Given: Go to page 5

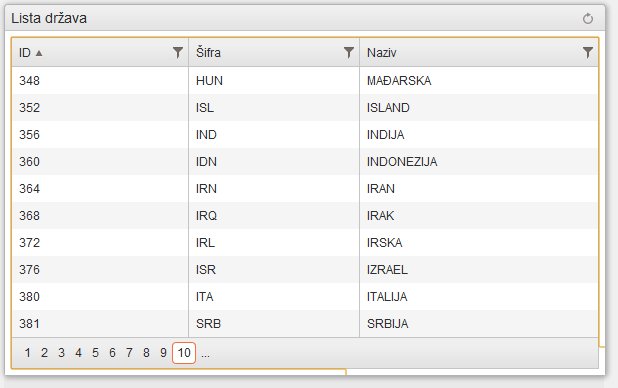Looking at the screenshot, I should (95, 353).
